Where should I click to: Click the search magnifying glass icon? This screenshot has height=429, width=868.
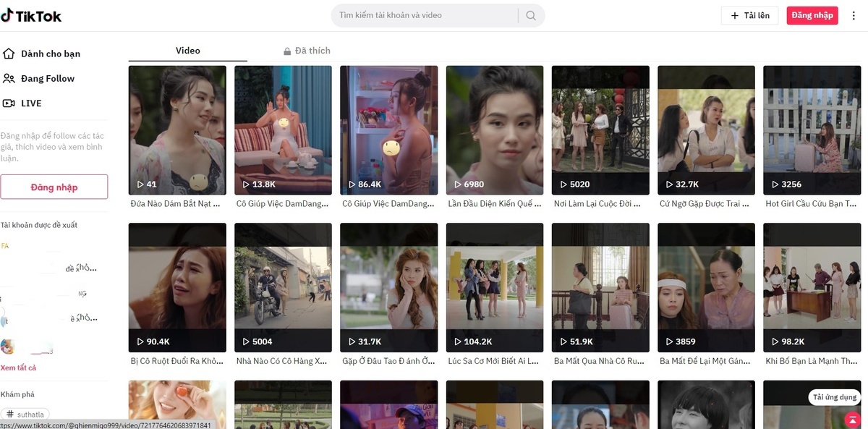[x=530, y=14]
